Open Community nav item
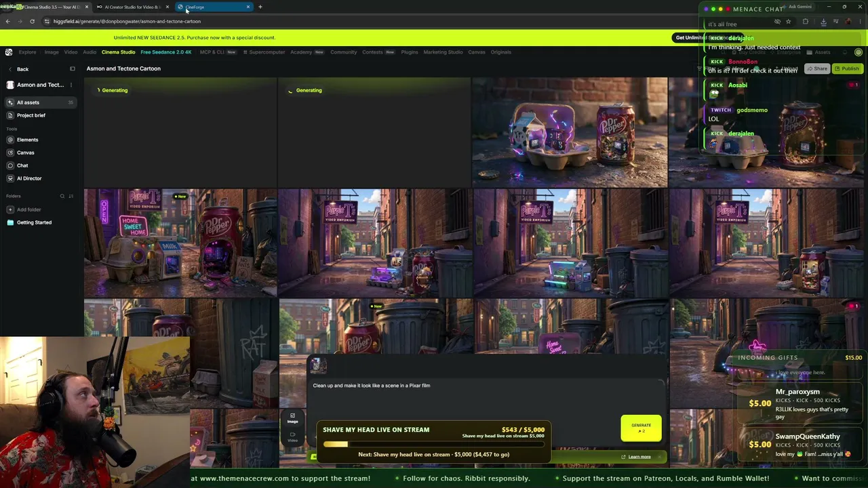Viewport: 868px width, 488px height. [x=344, y=52]
